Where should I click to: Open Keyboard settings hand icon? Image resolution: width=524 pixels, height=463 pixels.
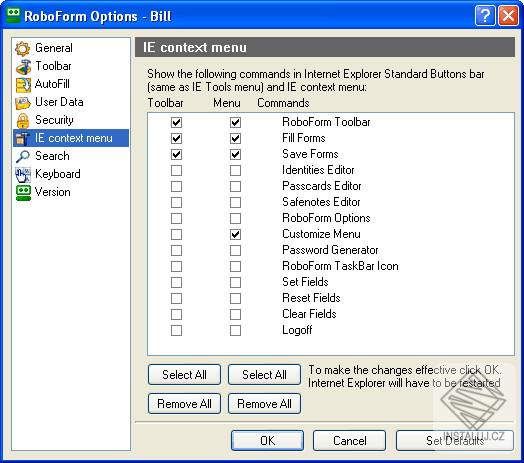pyautogui.click(x=23, y=175)
